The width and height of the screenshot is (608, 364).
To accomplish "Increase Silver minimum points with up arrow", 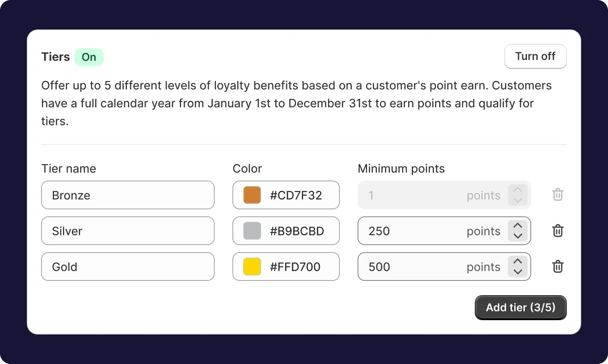I will [518, 226].
